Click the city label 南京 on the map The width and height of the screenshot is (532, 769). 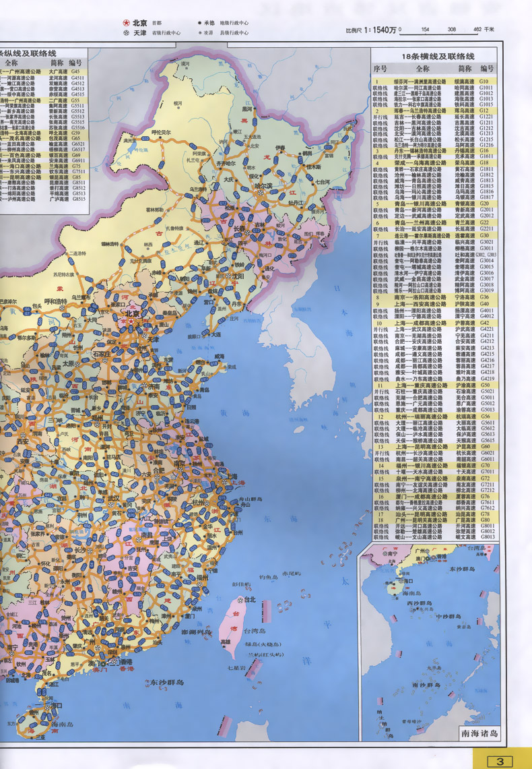pyautogui.click(x=180, y=463)
